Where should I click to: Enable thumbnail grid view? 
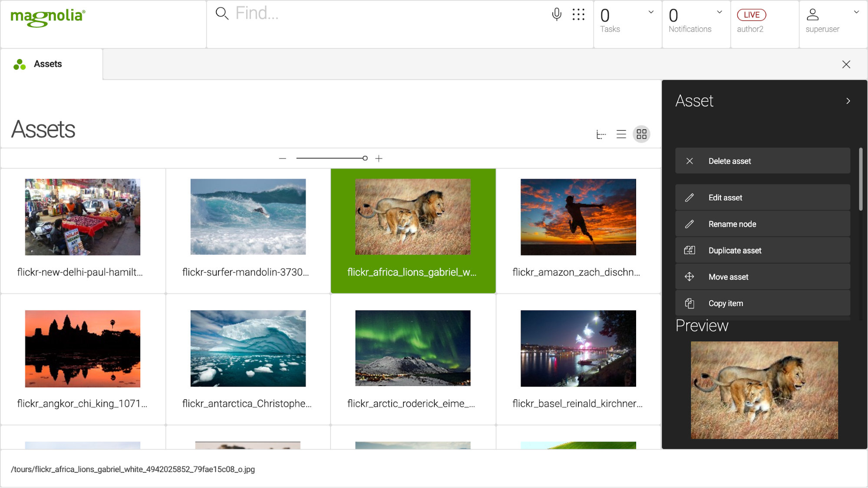tap(641, 134)
